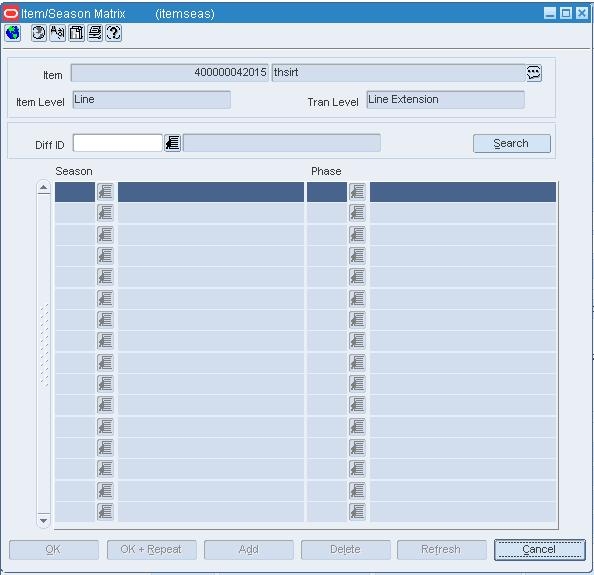594x575 pixels.
Task: Select the Phase description cell in highlighted row
Action: pos(463,192)
